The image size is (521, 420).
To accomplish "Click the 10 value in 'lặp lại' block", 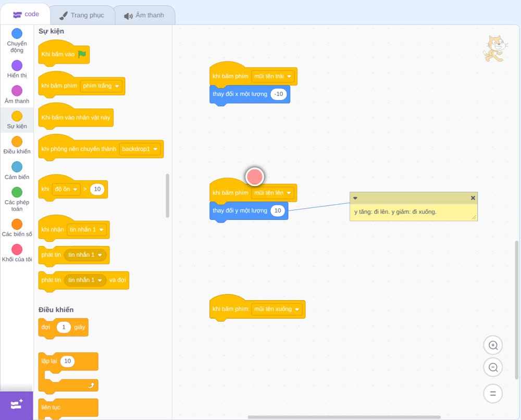I will coord(67,361).
